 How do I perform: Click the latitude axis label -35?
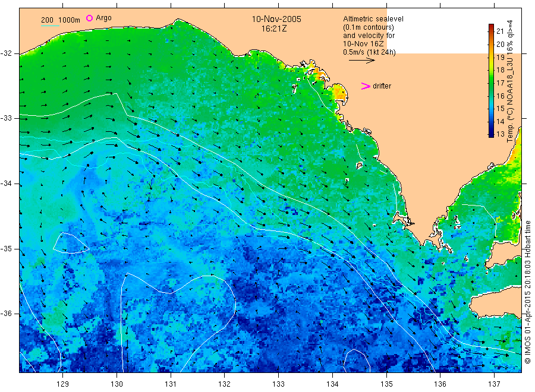tap(7, 248)
